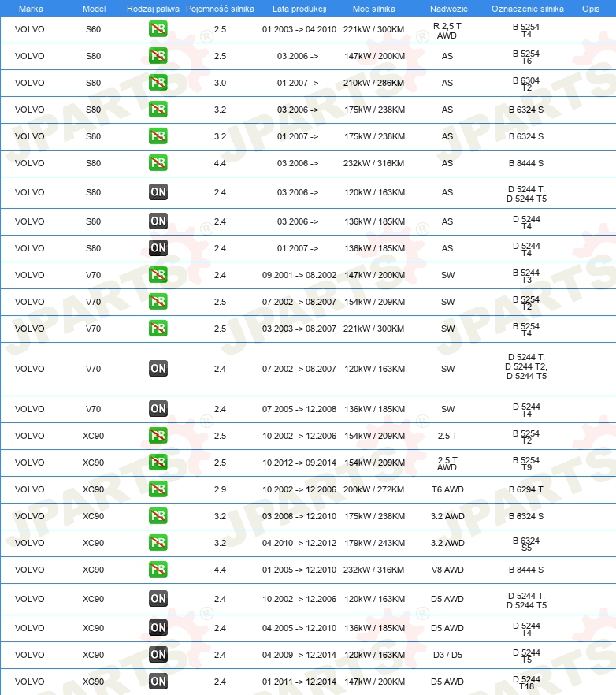Click the Rodzaj paliwa column header
The image size is (616, 695).
tap(153, 9)
